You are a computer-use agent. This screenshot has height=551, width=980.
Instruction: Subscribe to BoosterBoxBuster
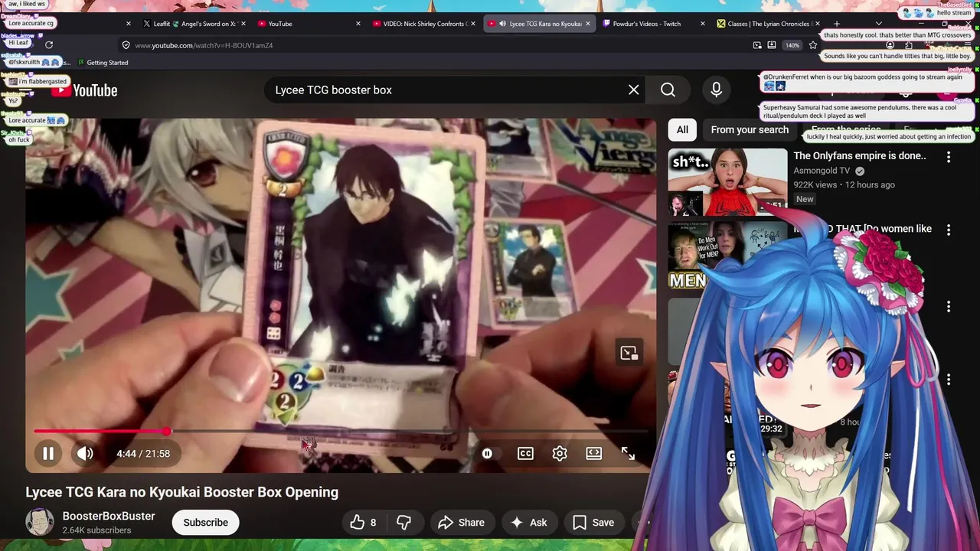coord(205,523)
